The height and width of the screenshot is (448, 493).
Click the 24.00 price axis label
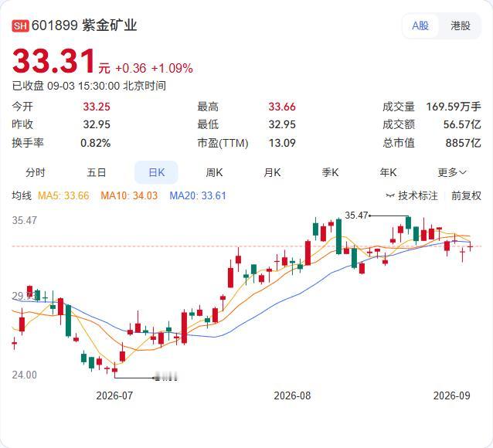coord(25,375)
